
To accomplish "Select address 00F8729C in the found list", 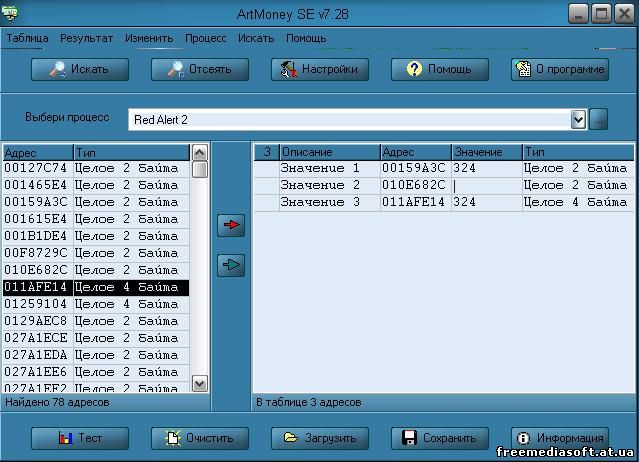I will [x=96, y=253].
